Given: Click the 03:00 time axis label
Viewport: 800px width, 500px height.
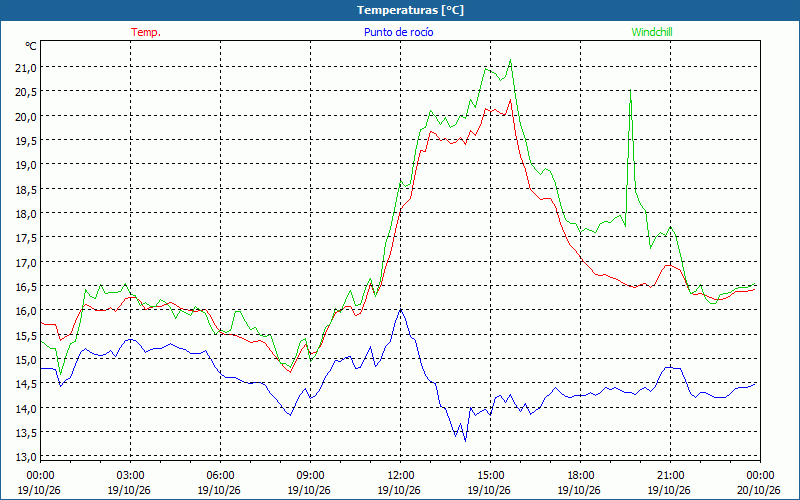Looking at the screenshot, I should click(x=130, y=476).
